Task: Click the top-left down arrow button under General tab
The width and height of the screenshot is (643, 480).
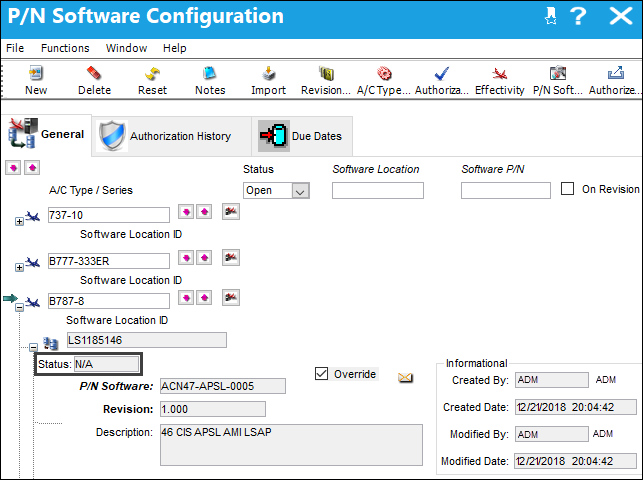Action: pos(13,168)
